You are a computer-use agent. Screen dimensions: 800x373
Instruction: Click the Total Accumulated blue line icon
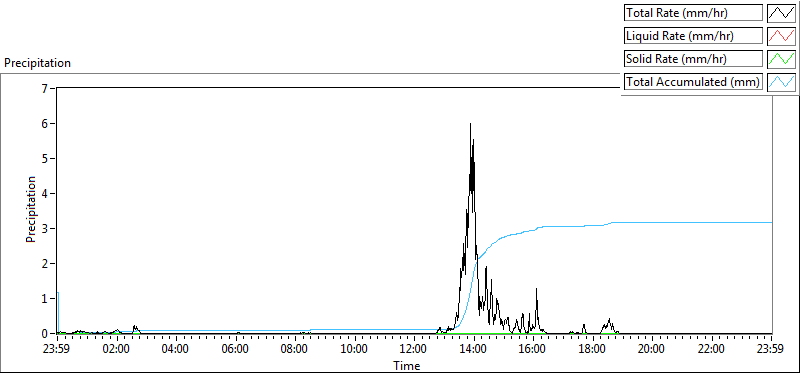[781, 82]
